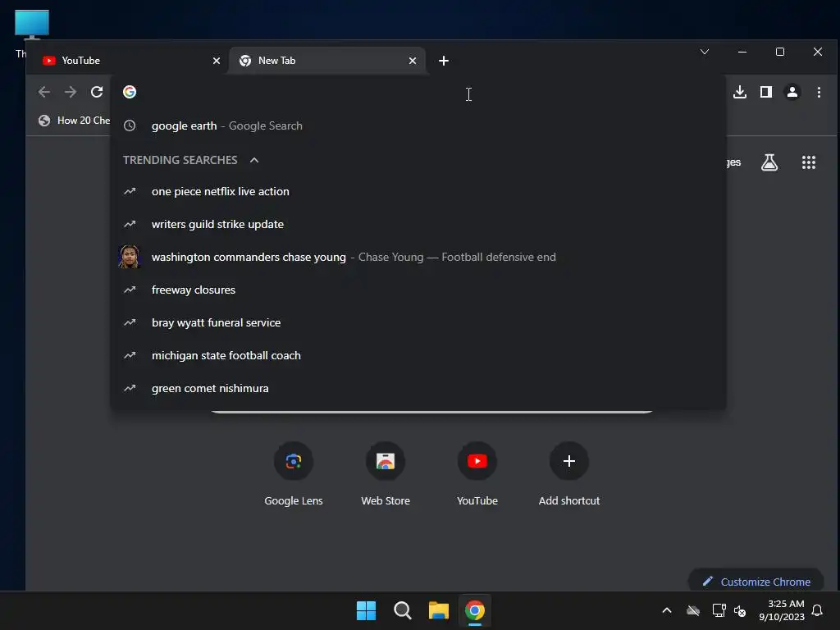Click the OneDrive cloud tray icon
The height and width of the screenshot is (630, 840).
(x=693, y=610)
